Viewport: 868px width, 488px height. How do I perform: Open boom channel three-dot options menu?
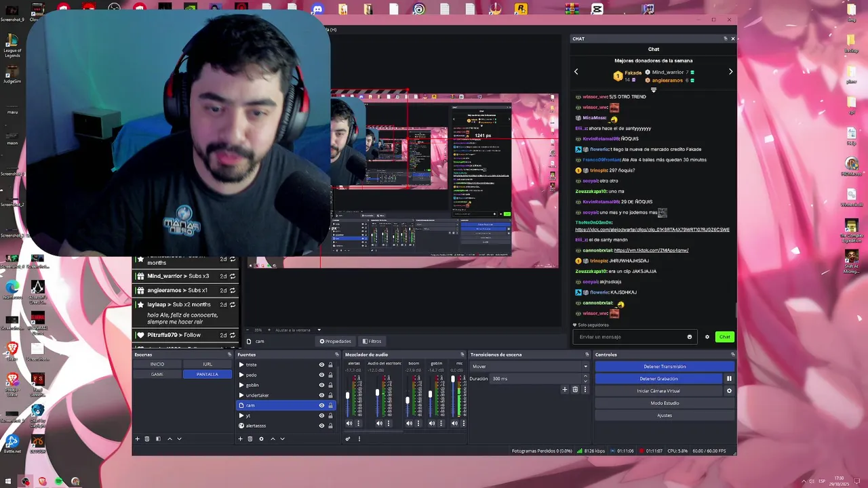click(x=418, y=424)
